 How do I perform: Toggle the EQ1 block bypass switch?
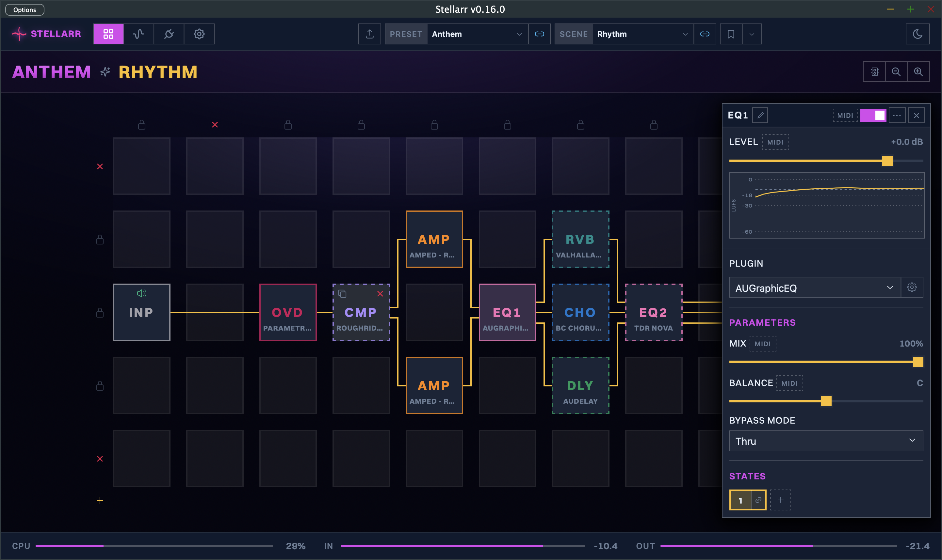(x=873, y=115)
